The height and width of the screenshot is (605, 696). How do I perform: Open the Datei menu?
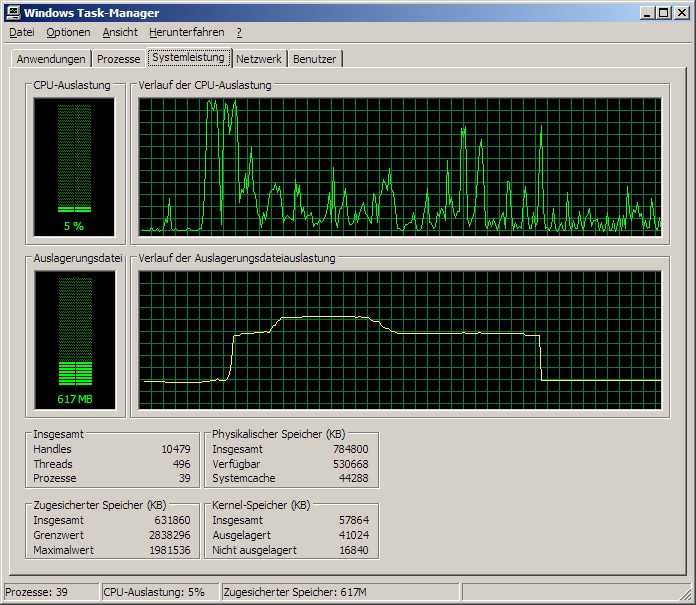pyautogui.click(x=22, y=32)
